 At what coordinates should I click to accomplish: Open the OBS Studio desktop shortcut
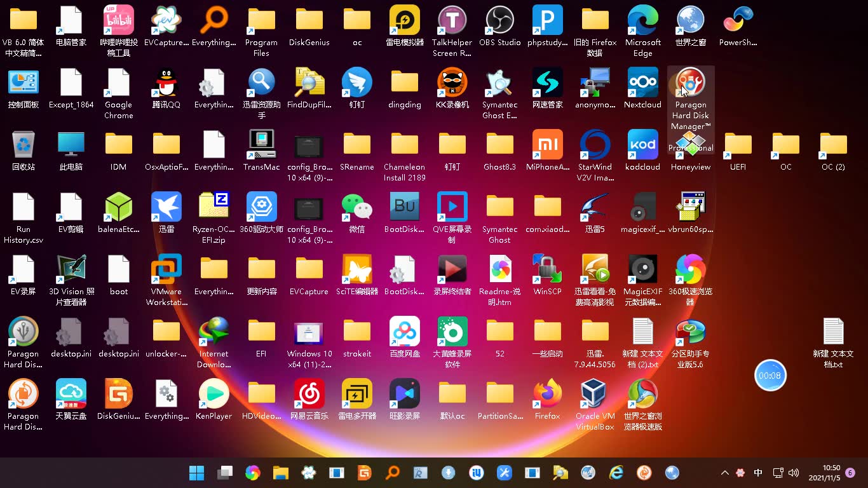tap(500, 27)
